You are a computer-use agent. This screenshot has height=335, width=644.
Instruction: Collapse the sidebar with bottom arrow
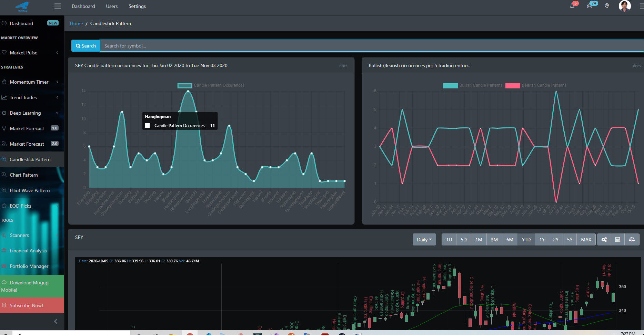(x=56, y=321)
